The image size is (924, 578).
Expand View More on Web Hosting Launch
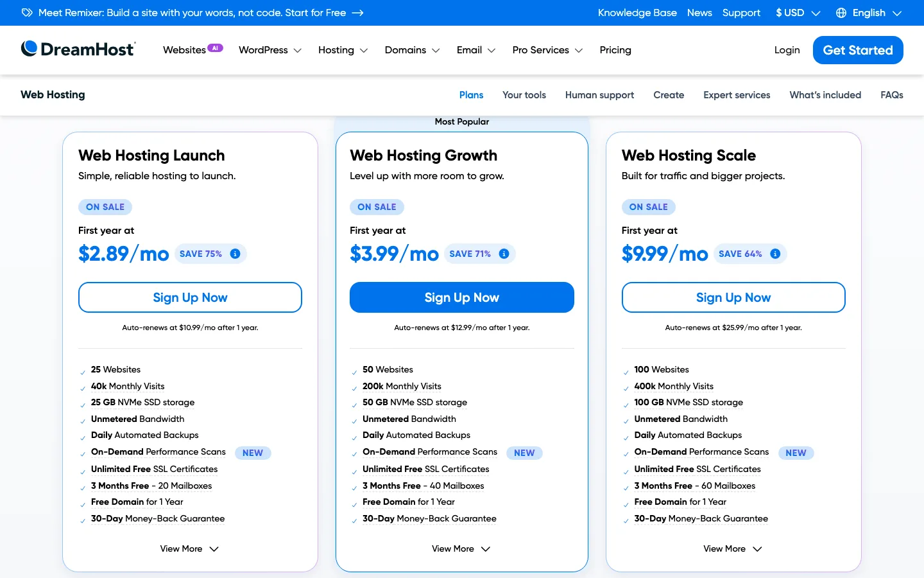[190, 549]
